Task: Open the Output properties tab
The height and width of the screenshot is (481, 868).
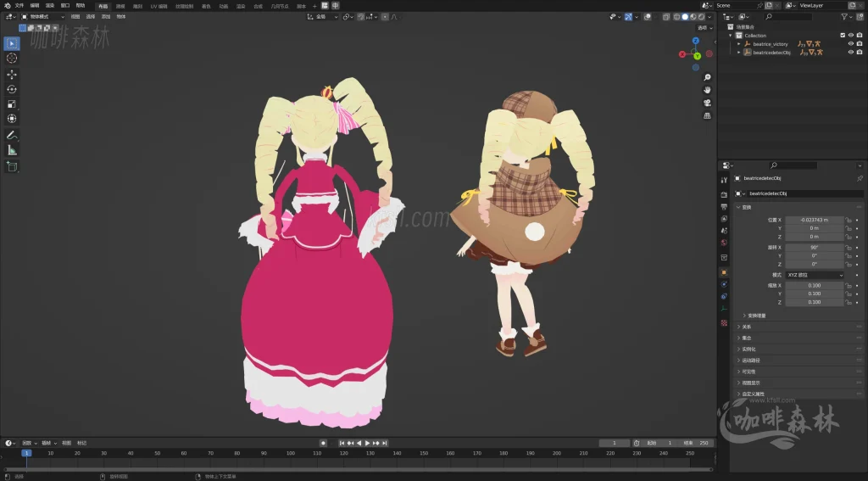Action: pos(724,207)
